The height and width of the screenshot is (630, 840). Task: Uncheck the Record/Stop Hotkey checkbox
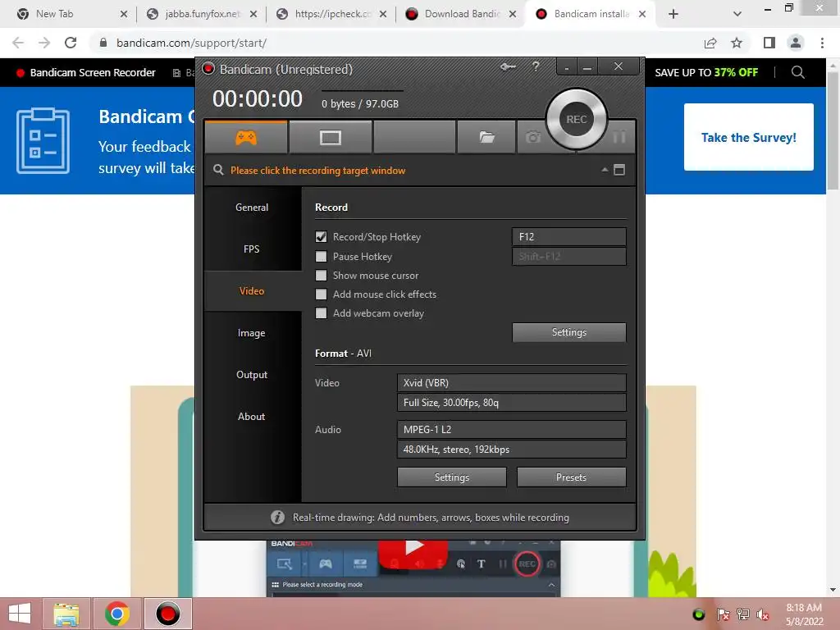pyautogui.click(x=321, y=237)
